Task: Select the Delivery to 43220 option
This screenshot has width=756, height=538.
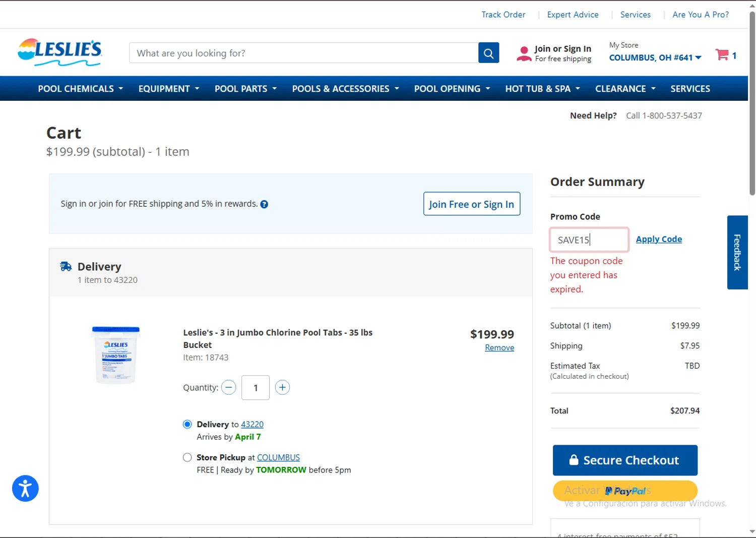Action: point(187,424)
